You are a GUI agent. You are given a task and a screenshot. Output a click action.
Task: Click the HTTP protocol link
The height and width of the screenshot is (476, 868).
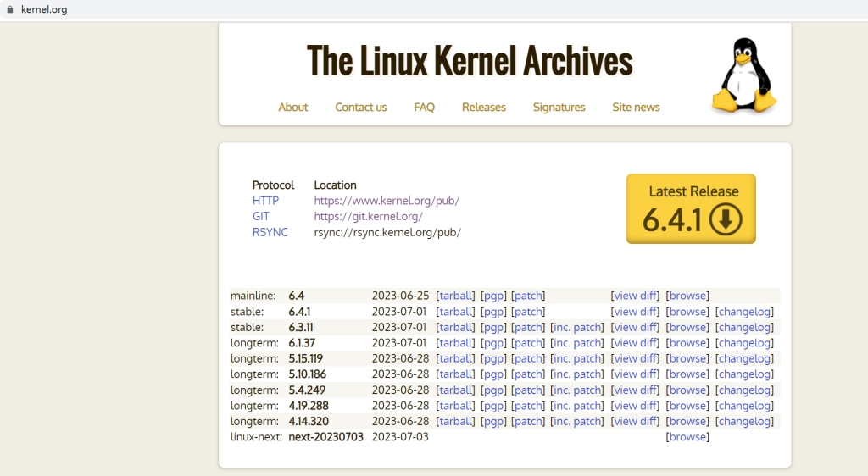[265, 201]
